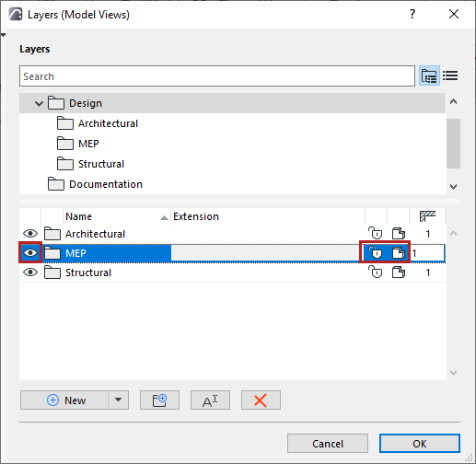Click the OK button
476x464 pixels.
coord(420,443)
